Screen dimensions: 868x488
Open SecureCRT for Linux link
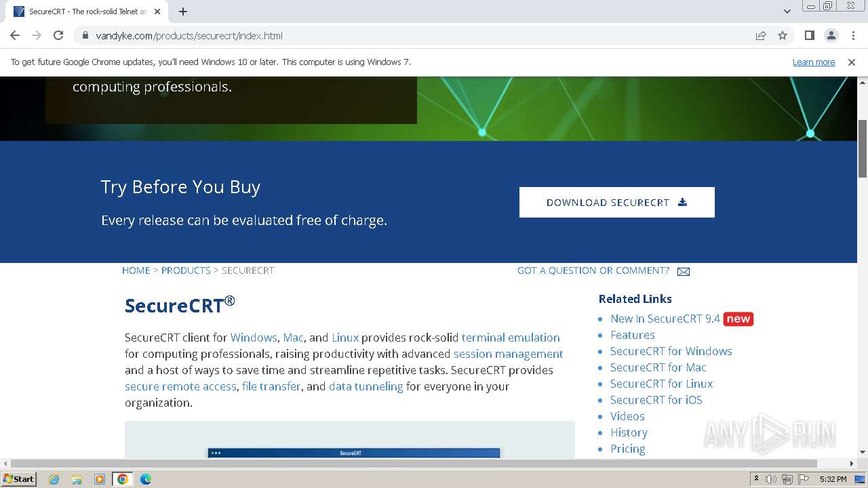tap(662, 384)
